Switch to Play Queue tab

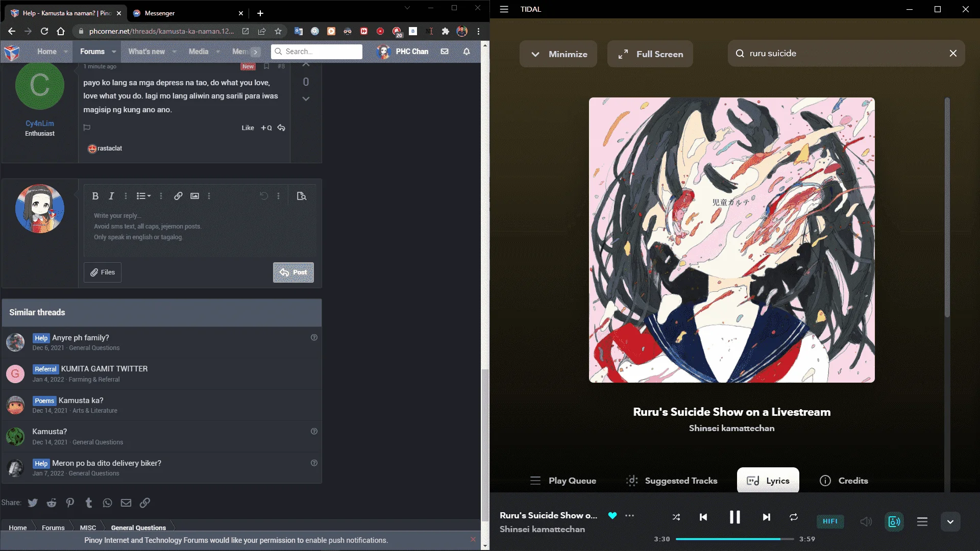click(563, 481)
